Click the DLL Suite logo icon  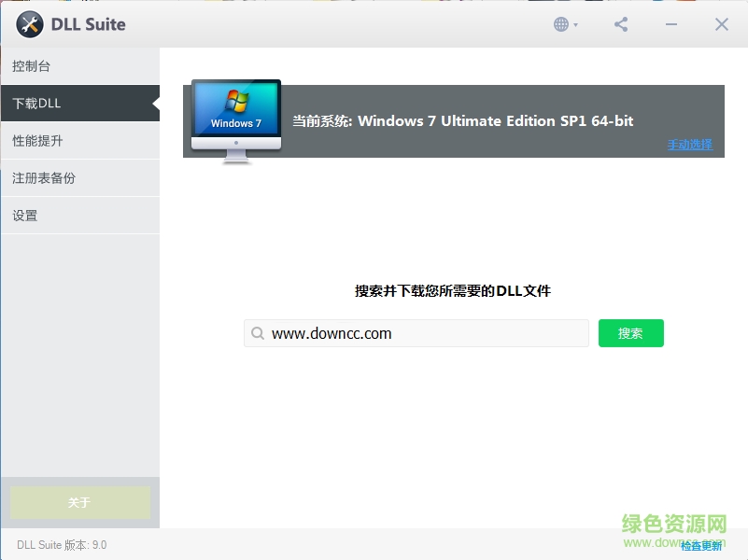click(x=28, y=23)
